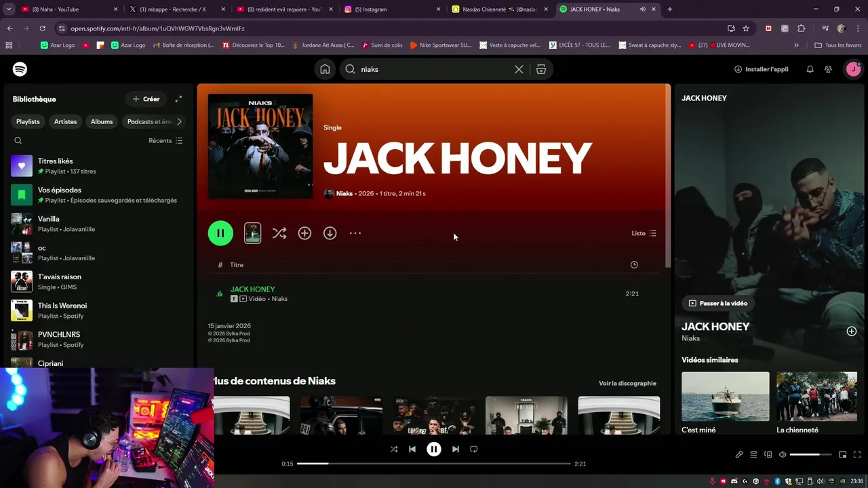Pause the album with the green button
The image size is (868, 488).
coord(220,233)
